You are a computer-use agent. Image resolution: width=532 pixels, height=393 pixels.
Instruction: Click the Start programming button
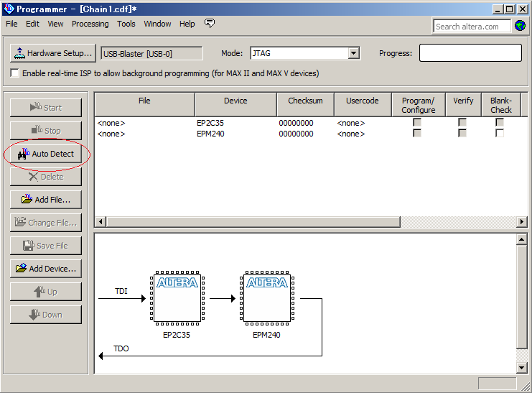pyautogui.click(x=46, y=108)
